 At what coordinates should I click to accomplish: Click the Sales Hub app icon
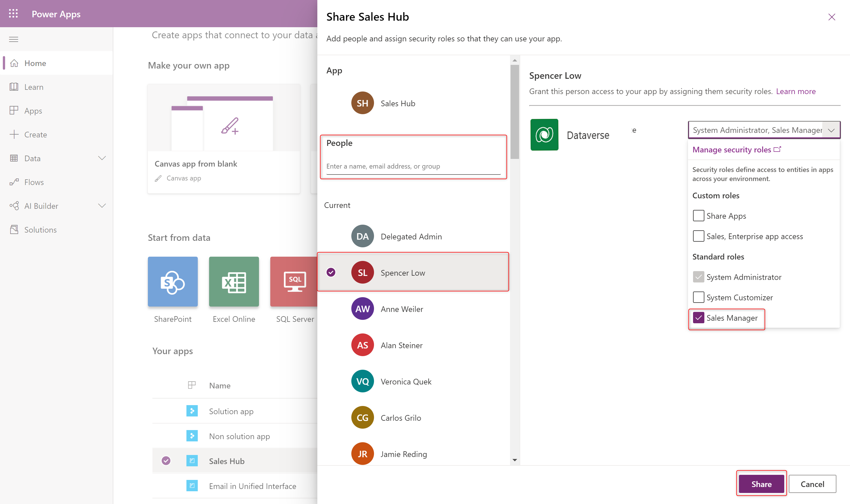(x=362, y=103)
